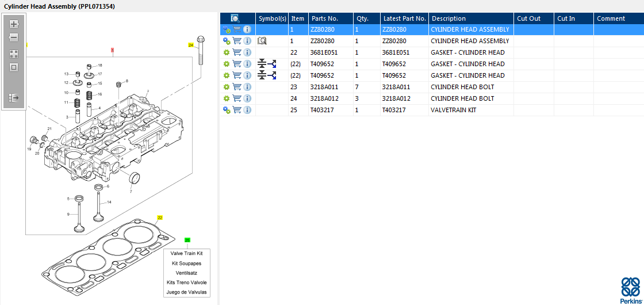Add part 3681E051 to cart

[x=237, y=52]
